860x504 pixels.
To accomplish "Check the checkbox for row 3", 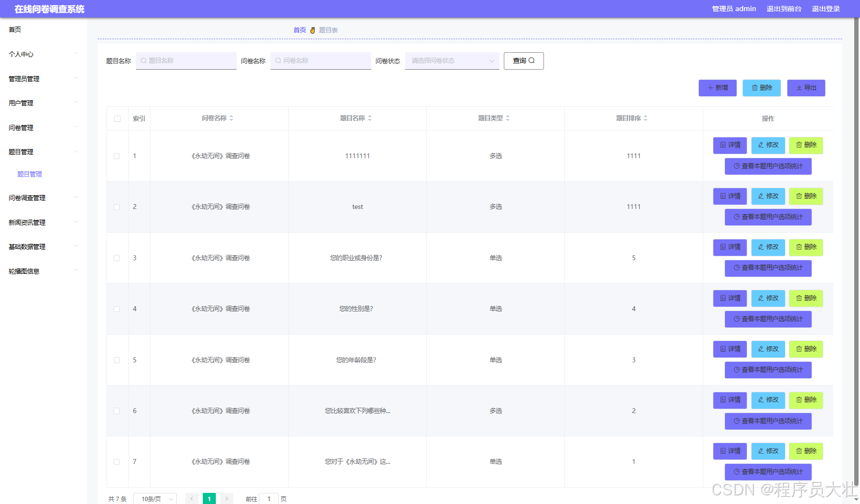I will tap(117, 258).
